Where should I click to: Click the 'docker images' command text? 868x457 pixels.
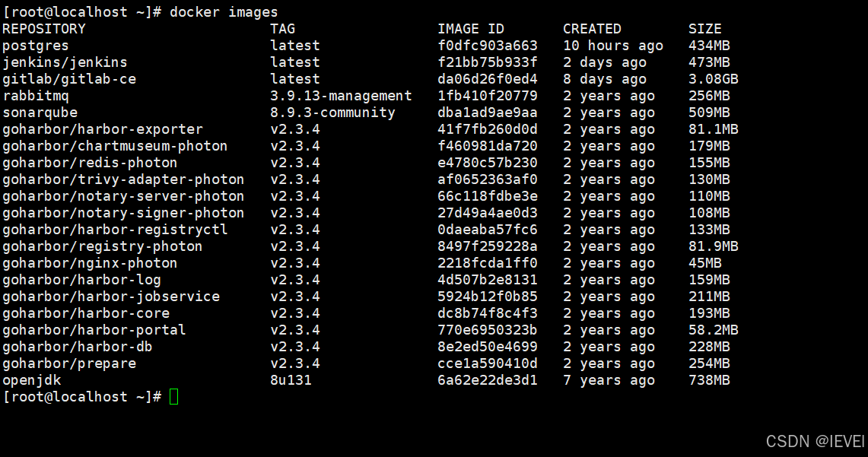(224, 12)
